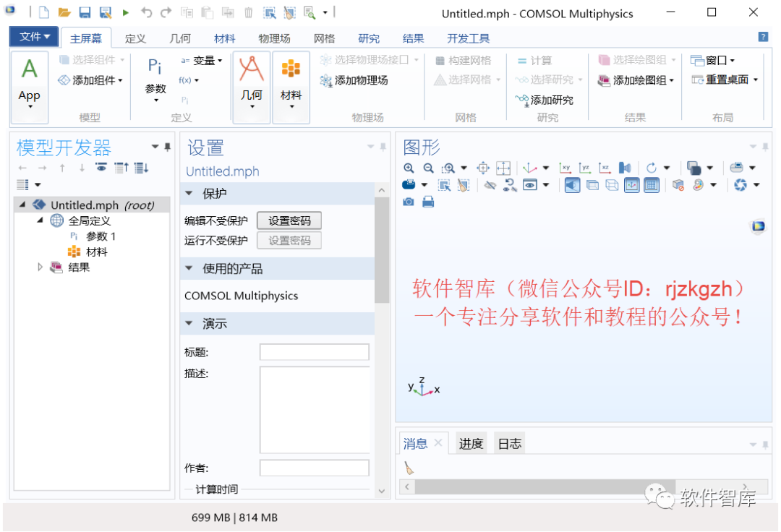
Task: Collapse the Untitled.mph root node
Action: pos(22,204)
